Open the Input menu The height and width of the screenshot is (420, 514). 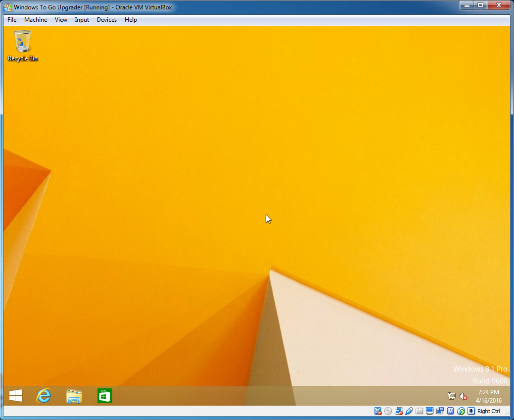82,20
